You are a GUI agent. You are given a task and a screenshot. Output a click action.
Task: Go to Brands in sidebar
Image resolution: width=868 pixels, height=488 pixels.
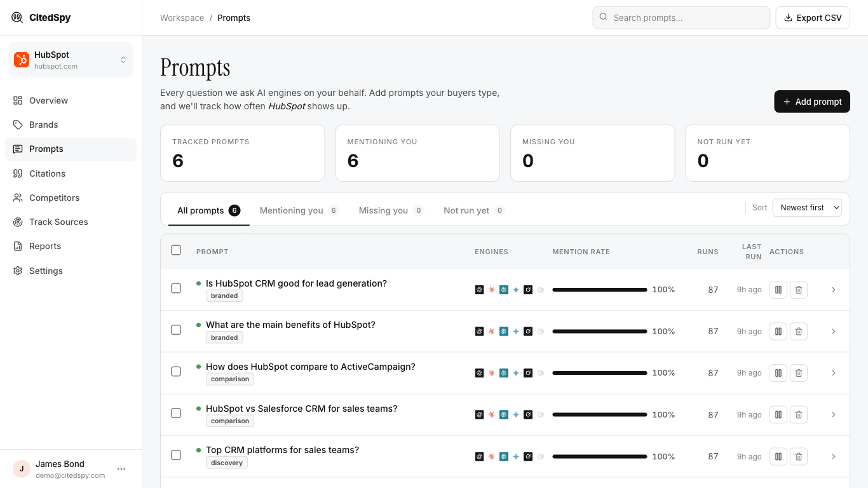click(x=71, y=125)
